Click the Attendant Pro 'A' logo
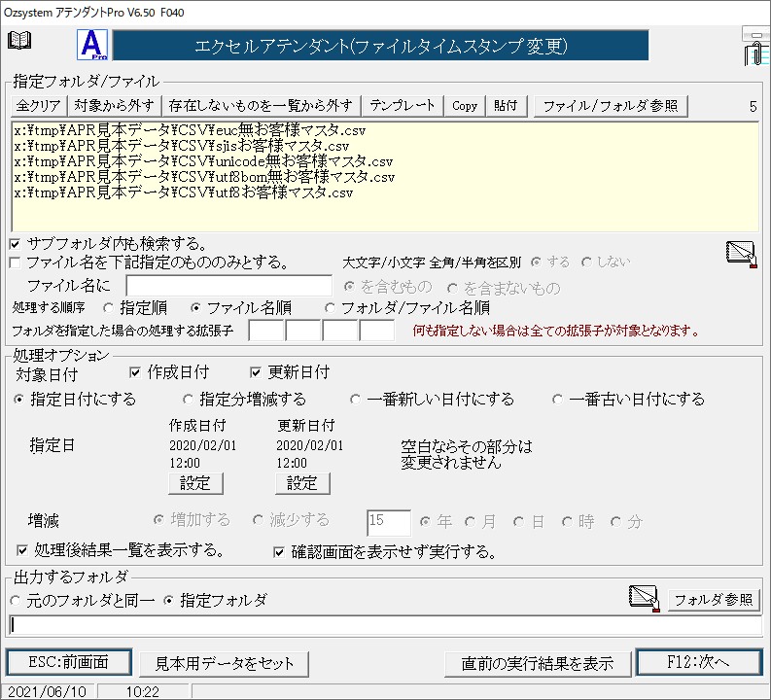The height and width of the screenshot is (700, 771). click(92, 46)
